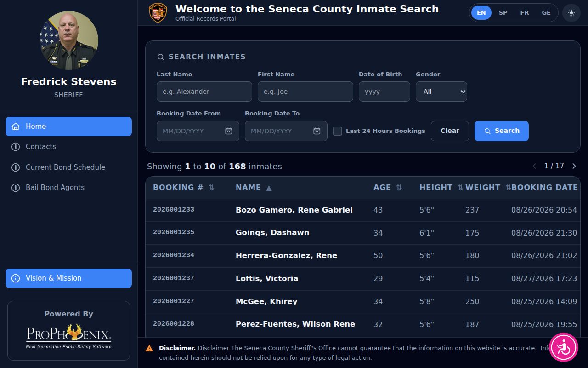Click the Booking Date To field

point(286,131)
